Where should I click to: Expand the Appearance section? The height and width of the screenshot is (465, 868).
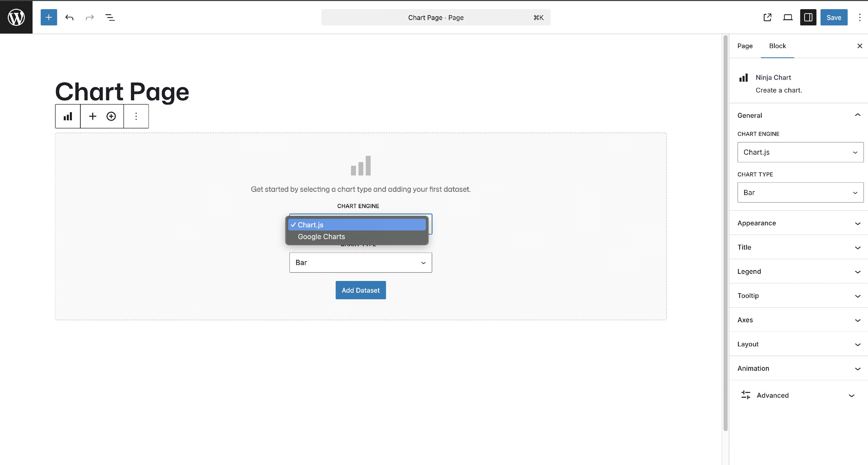(798, 223)
